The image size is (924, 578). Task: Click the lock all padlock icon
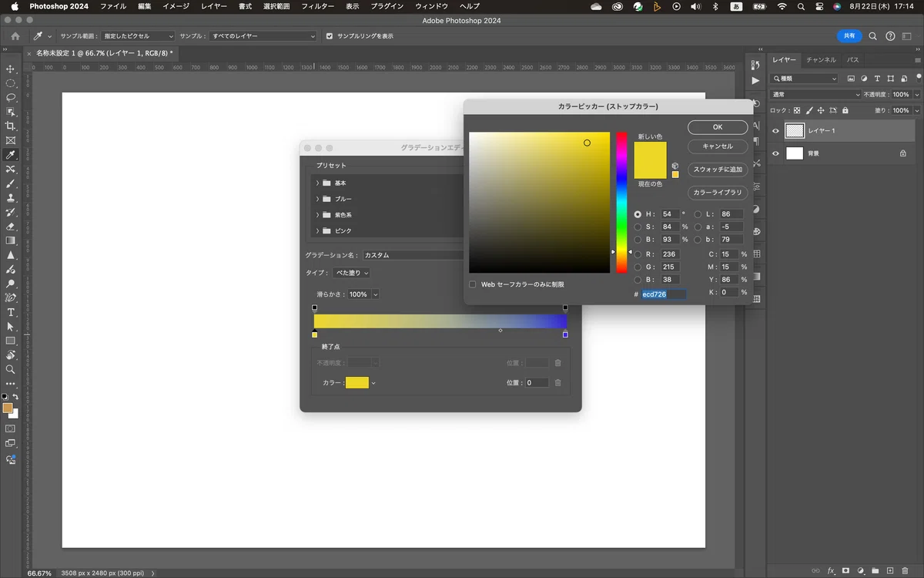[845, 110]
